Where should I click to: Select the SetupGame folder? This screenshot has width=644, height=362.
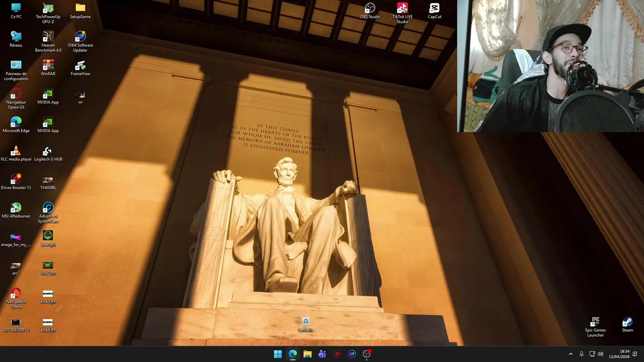(x=80, y=11)
